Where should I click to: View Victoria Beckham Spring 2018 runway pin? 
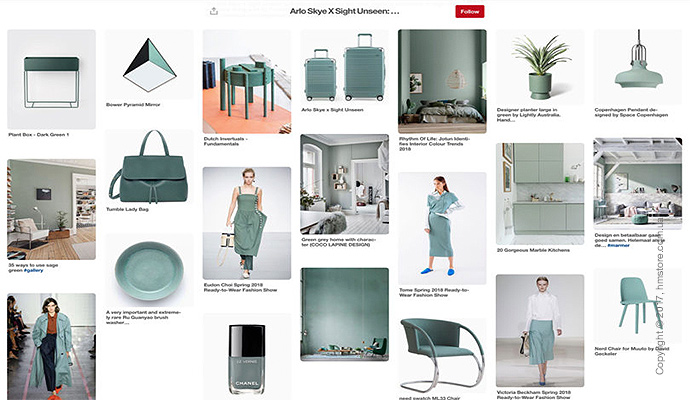(540, 331)
